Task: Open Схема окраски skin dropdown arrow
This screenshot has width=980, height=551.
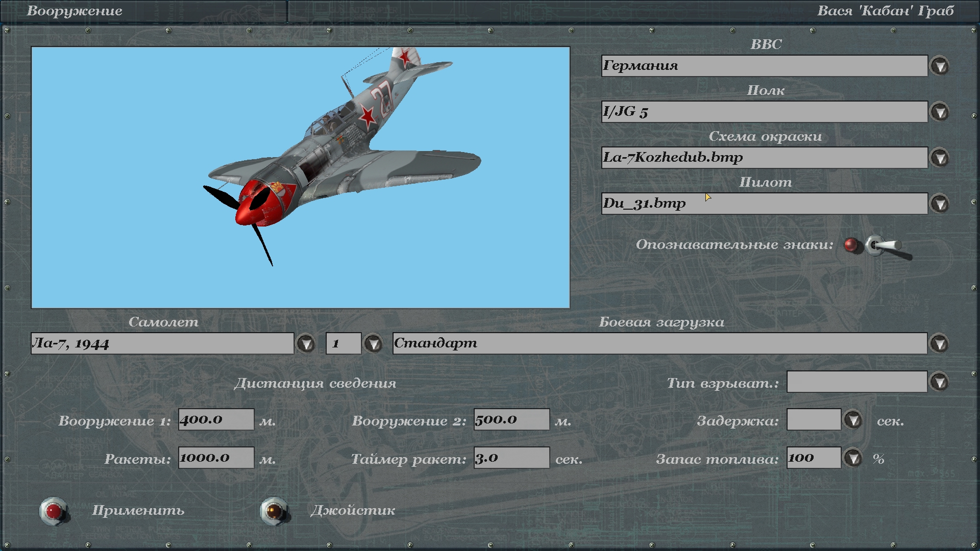Action: (940, 158)
